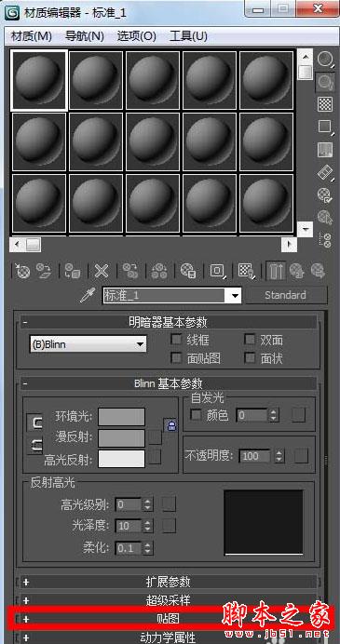Viewport: 340px width, 644px height.
Task: Open the 材质(M) menu
Action: (x=32, y=36)
